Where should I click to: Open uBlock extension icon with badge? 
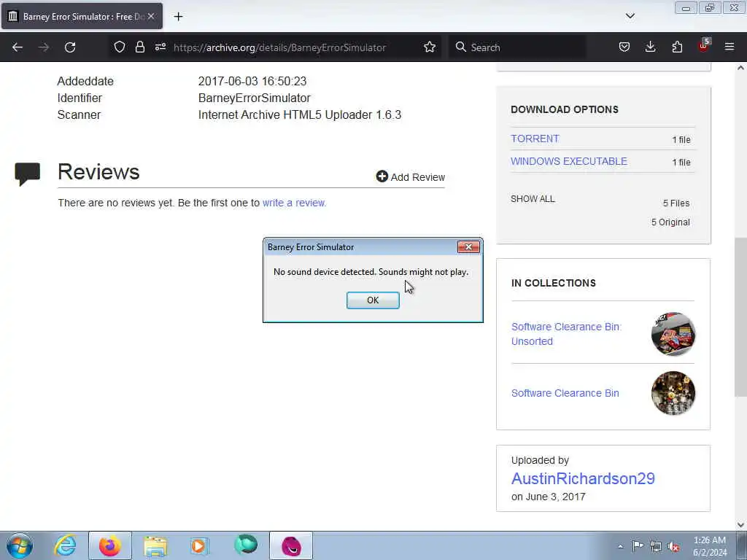704,46
